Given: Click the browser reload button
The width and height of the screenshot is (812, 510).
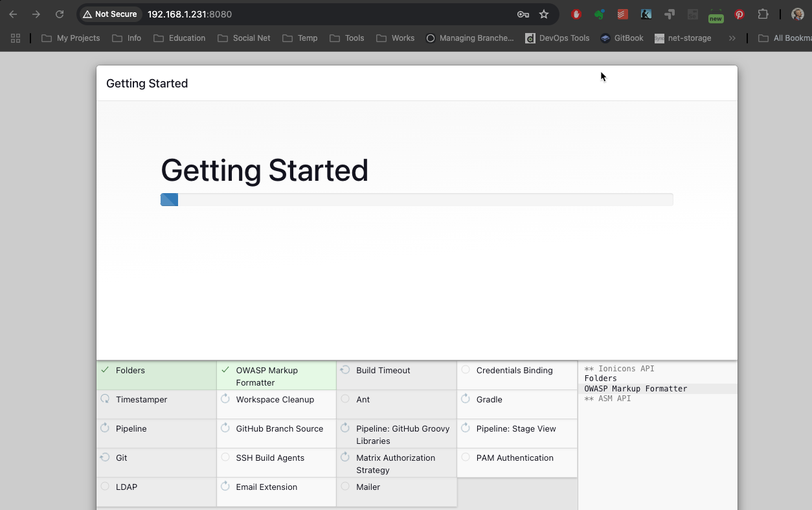Looking at the screenshot, I should (x=60, y=14).
